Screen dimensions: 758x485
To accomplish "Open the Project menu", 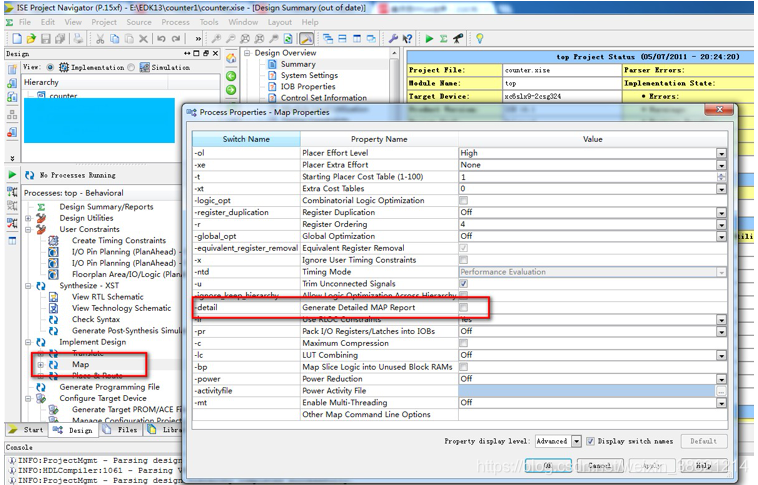I will click(x=104, y=22).
